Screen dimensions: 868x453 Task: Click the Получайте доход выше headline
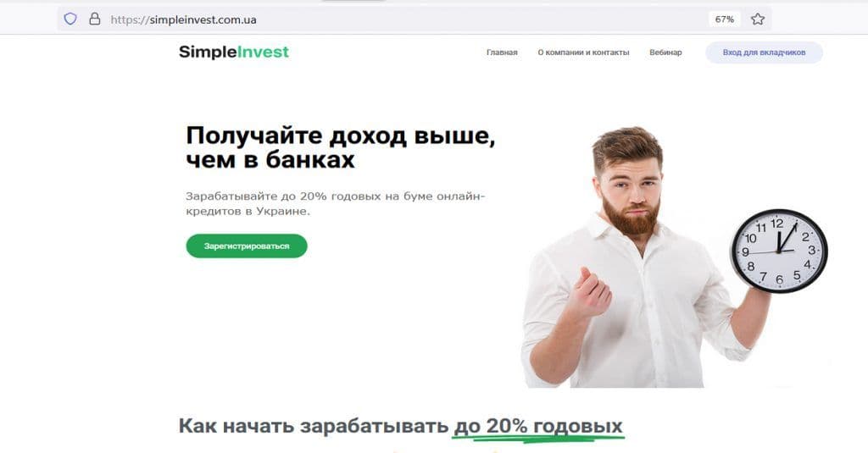point(341,147)
